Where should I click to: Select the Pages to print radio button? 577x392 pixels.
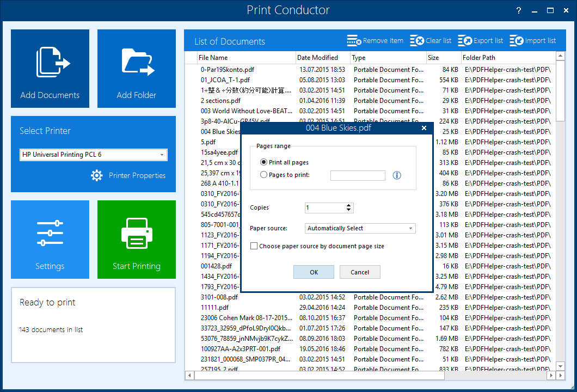point(264,175)
